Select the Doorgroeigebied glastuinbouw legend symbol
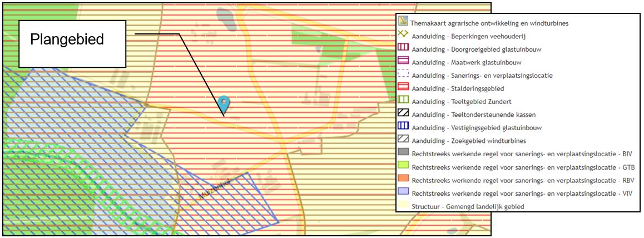 point(403,48)
